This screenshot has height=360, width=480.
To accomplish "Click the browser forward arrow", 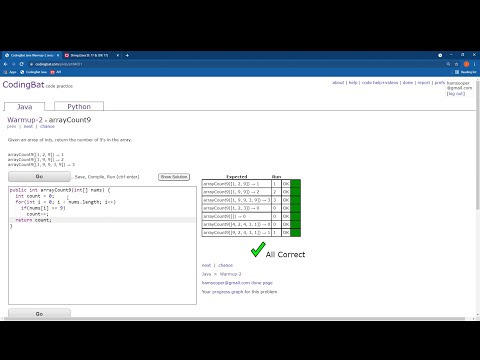I will tap(14, 64).
